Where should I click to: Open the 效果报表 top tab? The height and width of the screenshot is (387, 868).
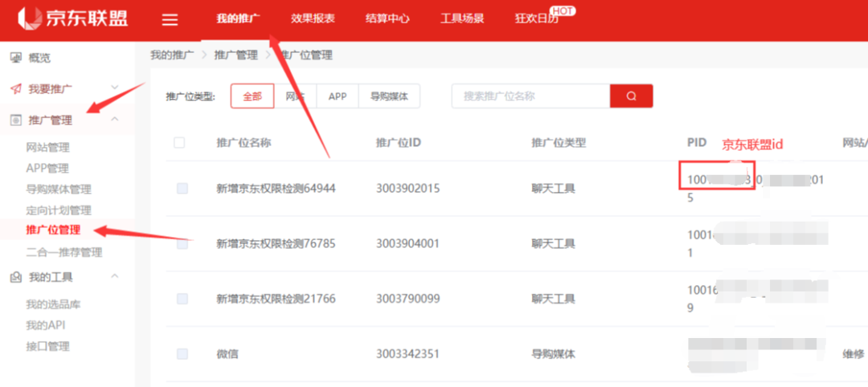(x=313, y=18)
